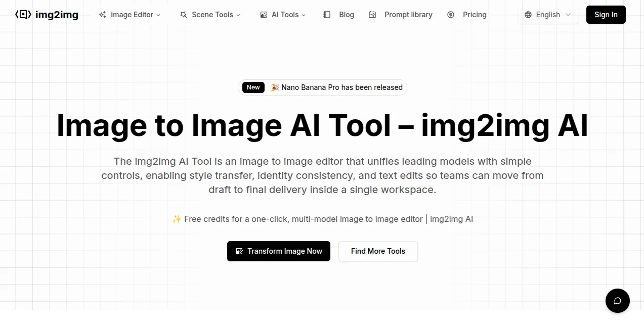Click the magic wand icon beside Scene Tools
Viewport: 644px width, 329px height.
(x=183, y=15)
